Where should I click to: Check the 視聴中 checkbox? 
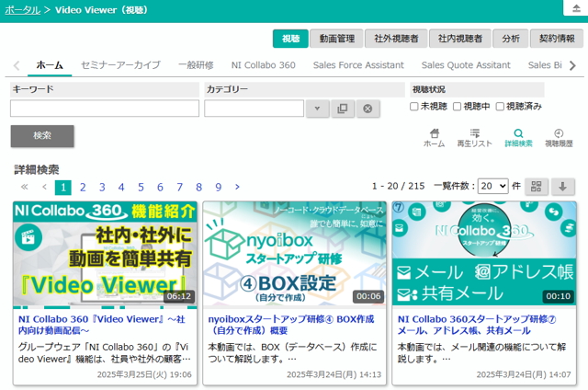click(x=457, y=107)
